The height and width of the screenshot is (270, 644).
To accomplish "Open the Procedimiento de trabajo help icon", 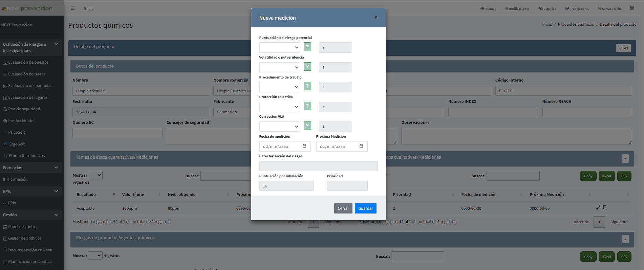I will point(307,86).
